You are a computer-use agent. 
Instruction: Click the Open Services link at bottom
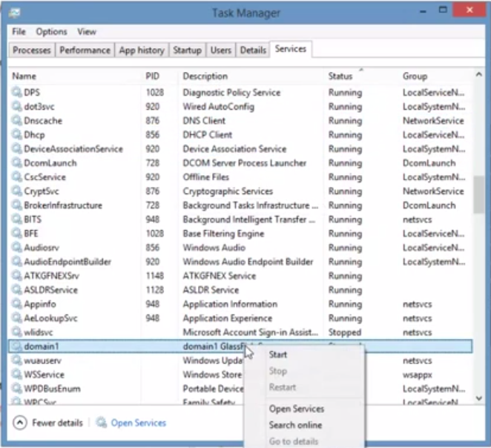click(139, 423)
